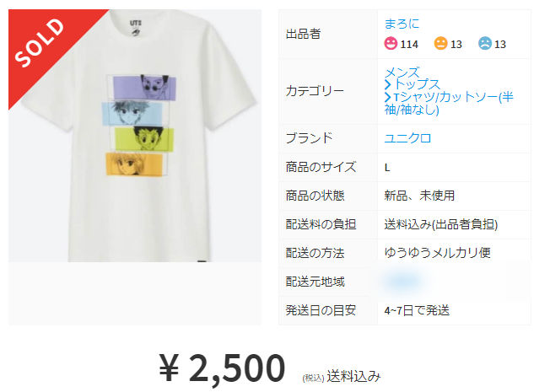The image size is (550, 392).
Task: Open the Tシャツ/カットソー(半袖/袖なし) category link
Action: tap(449, 104)
